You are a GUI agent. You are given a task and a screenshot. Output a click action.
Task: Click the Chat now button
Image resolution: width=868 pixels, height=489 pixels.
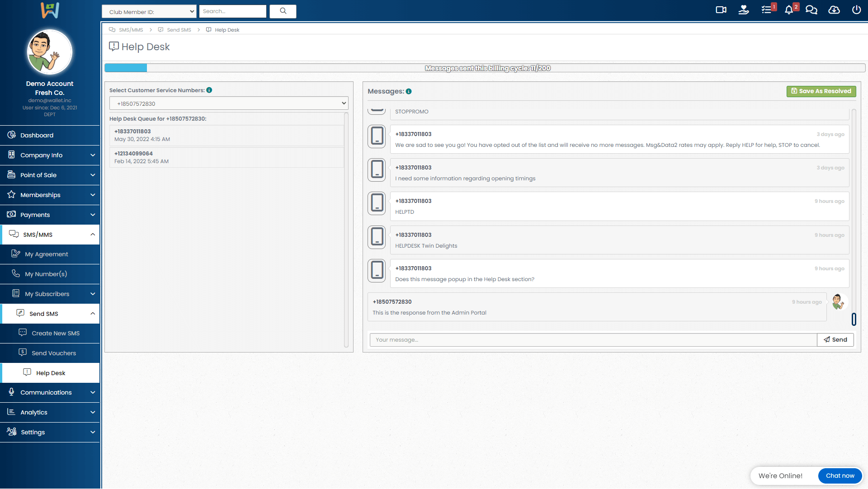[x=840, y=475]
